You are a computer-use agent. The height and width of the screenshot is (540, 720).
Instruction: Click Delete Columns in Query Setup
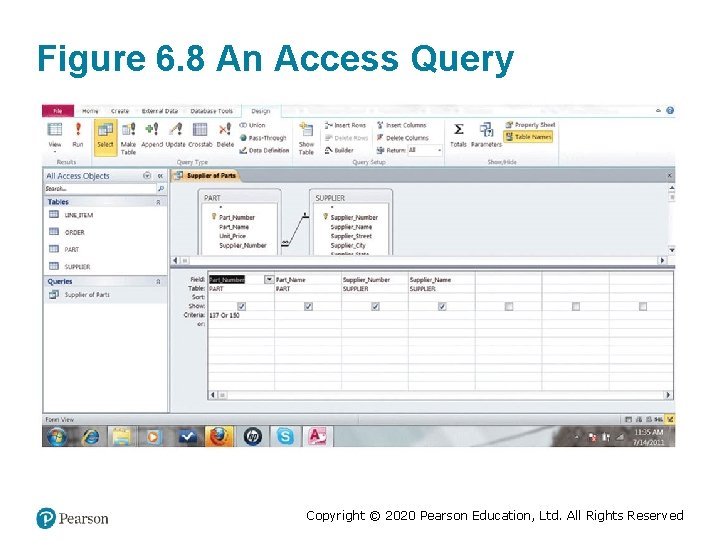coord(403,138)
